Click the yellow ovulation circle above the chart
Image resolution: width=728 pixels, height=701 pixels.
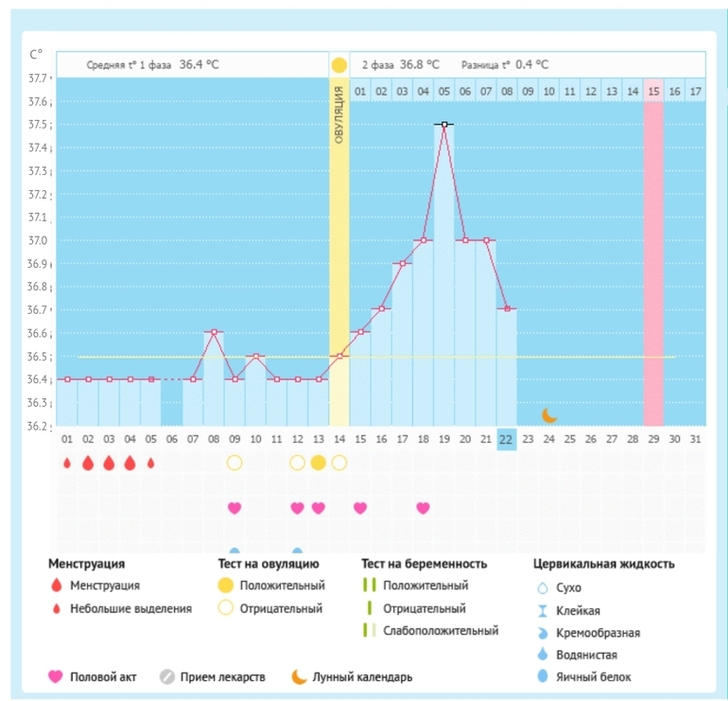pyautogui.click(x=338, y=65)
